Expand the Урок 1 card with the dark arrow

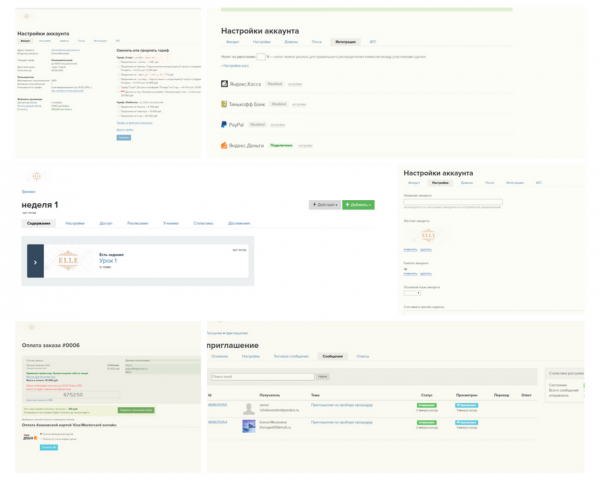click(x=35, y=261)
